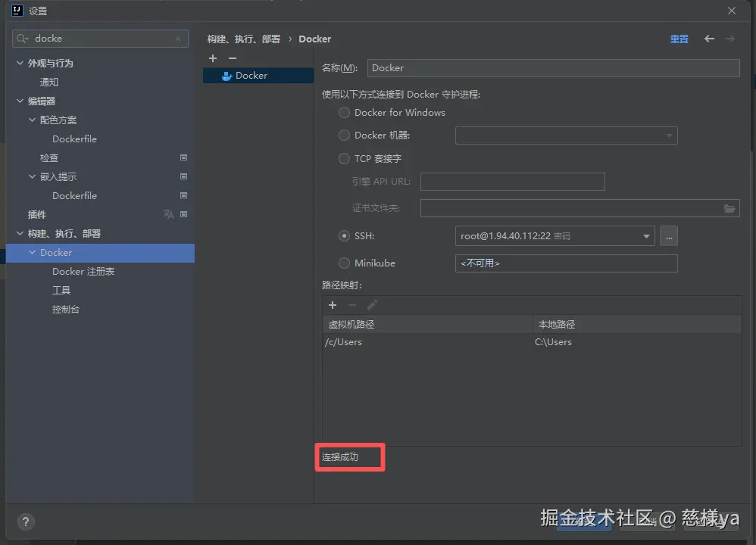
Task: Open the 检查 settings page
Action: click(x=49, y=157)
